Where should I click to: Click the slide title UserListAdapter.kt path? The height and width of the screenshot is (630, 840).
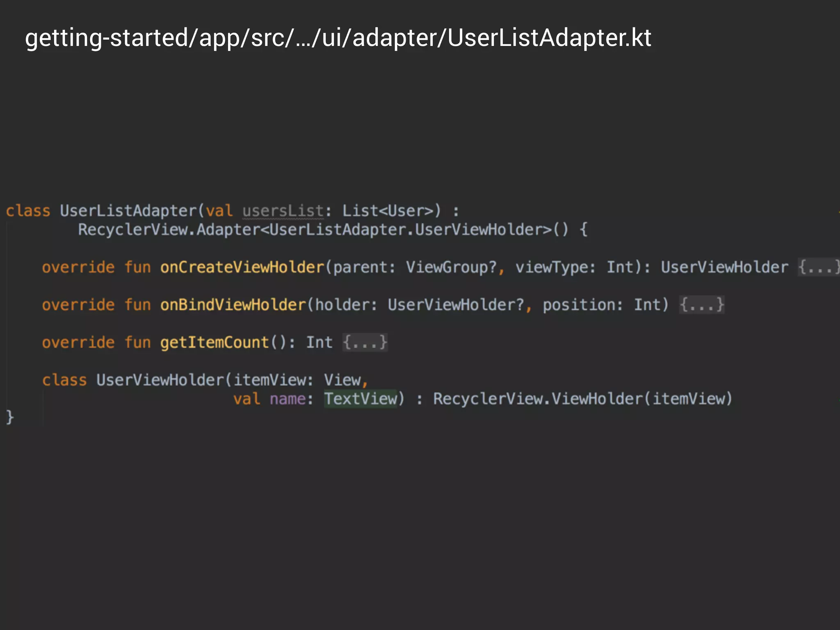click(338, 38)
